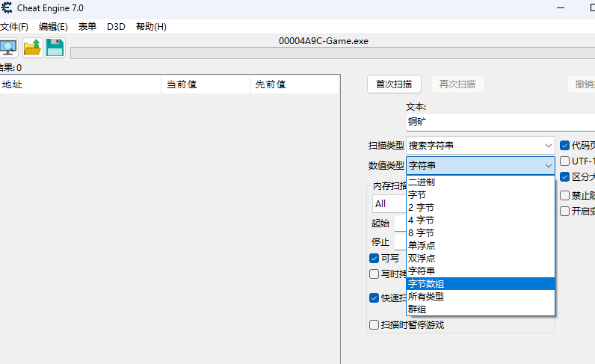Open the process list computer icon
Viewport: 595px width, 364px height.
[x=8, y=48]
